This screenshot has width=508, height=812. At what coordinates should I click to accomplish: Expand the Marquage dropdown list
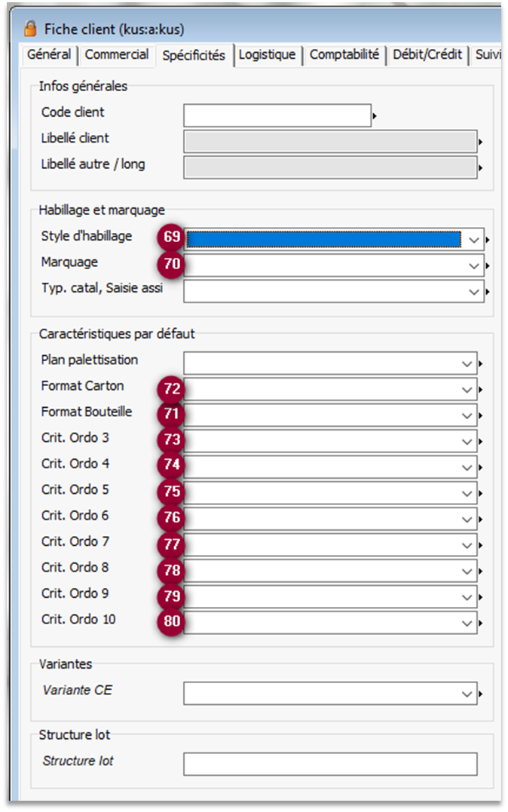[x=473, y=265]
